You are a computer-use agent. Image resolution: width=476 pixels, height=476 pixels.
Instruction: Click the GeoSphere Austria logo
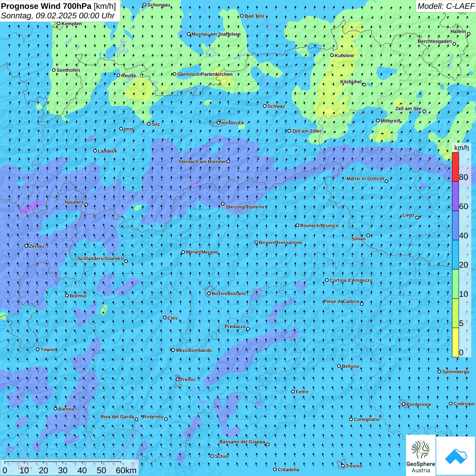coord(421,455)
